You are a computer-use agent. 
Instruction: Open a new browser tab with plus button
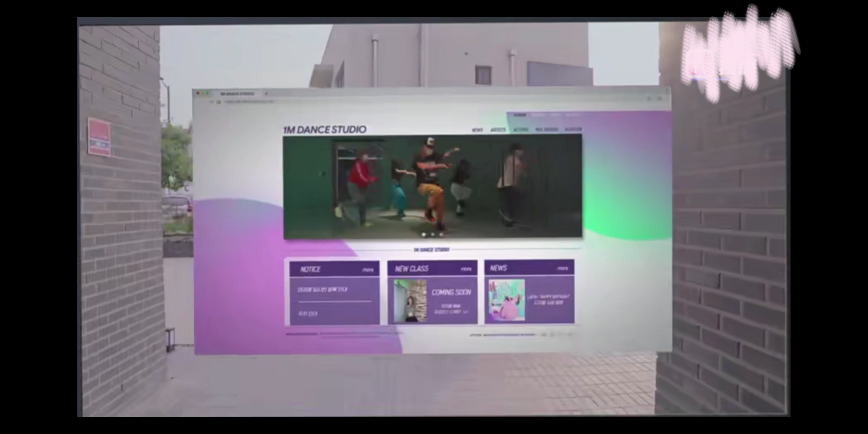pyautogui.click(x=266, y=94)
